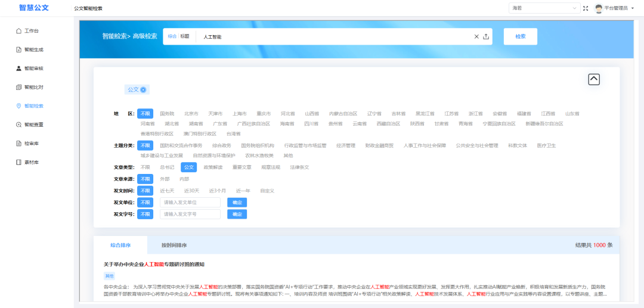The image size is (644, 308).
Task: Filter issue time to 近30天
Action: point(191,191)
